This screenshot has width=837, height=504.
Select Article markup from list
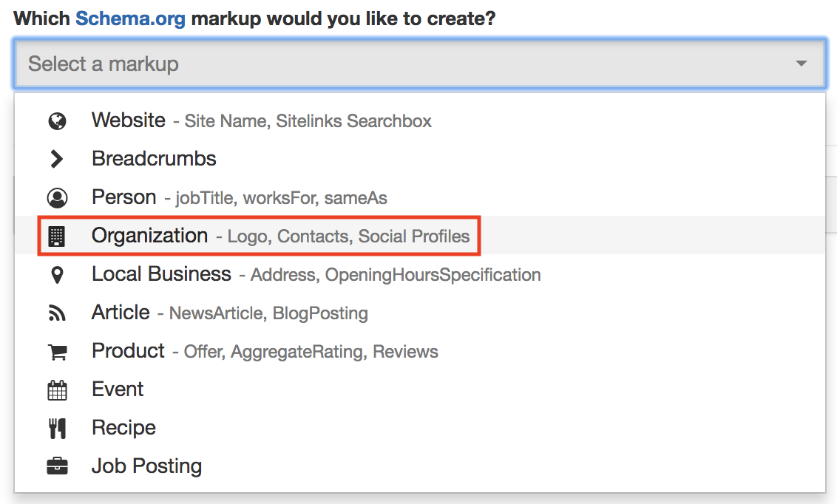[x=121, y=313]
